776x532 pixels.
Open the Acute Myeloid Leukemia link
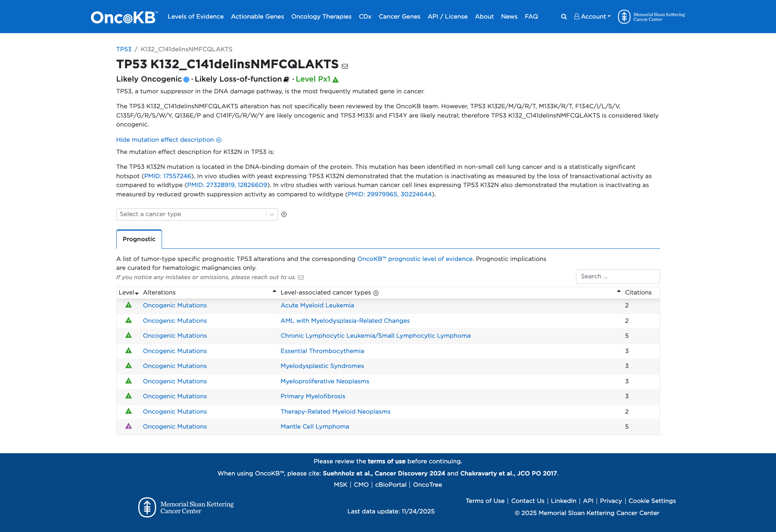point(317,305)
